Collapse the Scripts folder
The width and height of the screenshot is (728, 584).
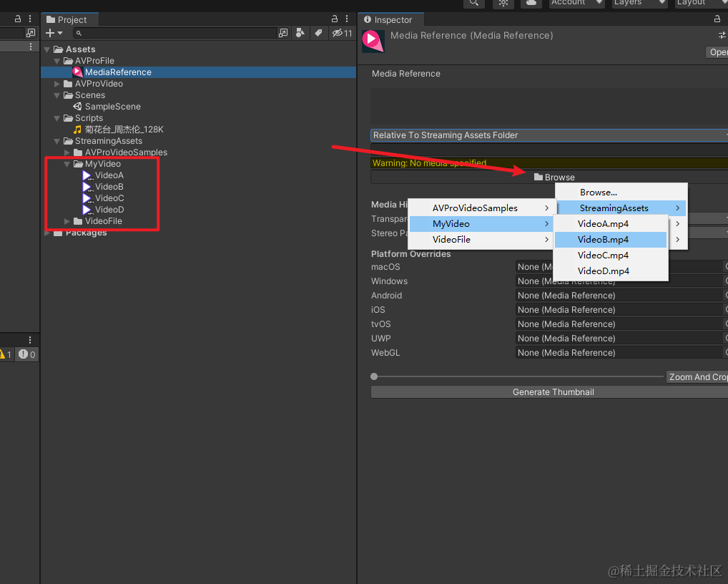(x=57, y=118)
